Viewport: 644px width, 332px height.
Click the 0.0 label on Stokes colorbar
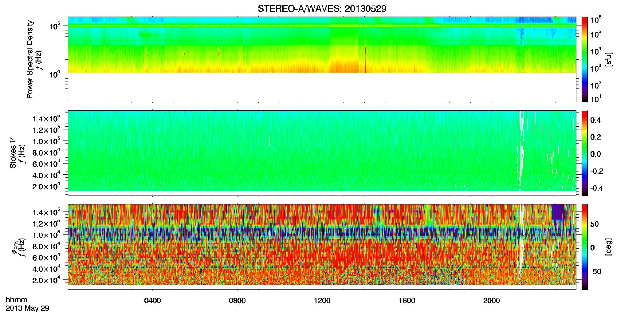click(x=595, y=154)
